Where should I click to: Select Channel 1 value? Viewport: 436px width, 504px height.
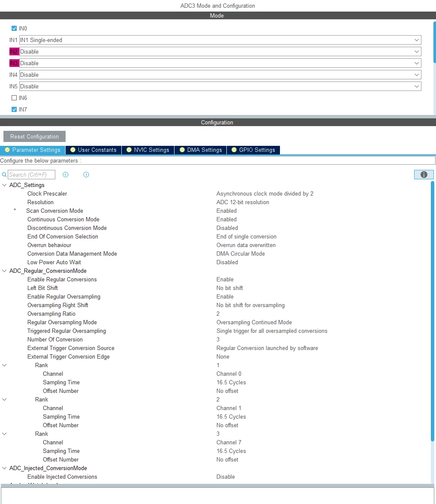pyautogui.click(x=229, y=408)
